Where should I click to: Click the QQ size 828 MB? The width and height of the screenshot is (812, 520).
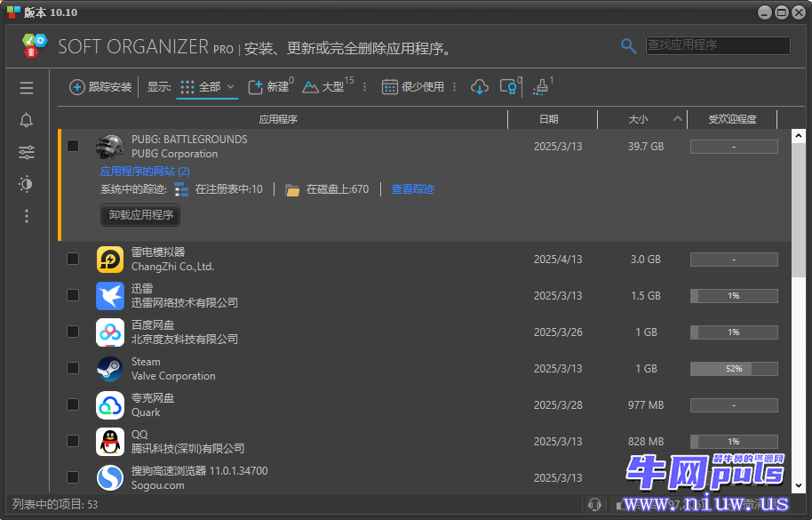(x=646, y=442)
